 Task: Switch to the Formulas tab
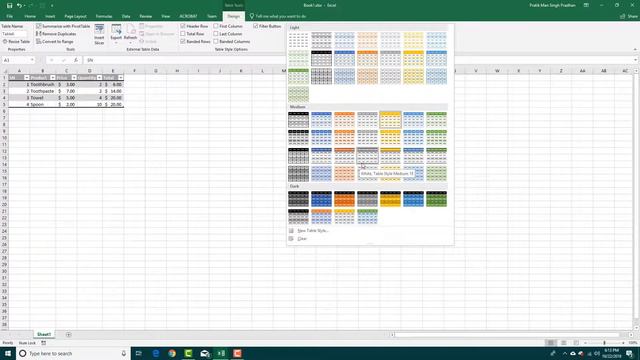click(104, 16)
